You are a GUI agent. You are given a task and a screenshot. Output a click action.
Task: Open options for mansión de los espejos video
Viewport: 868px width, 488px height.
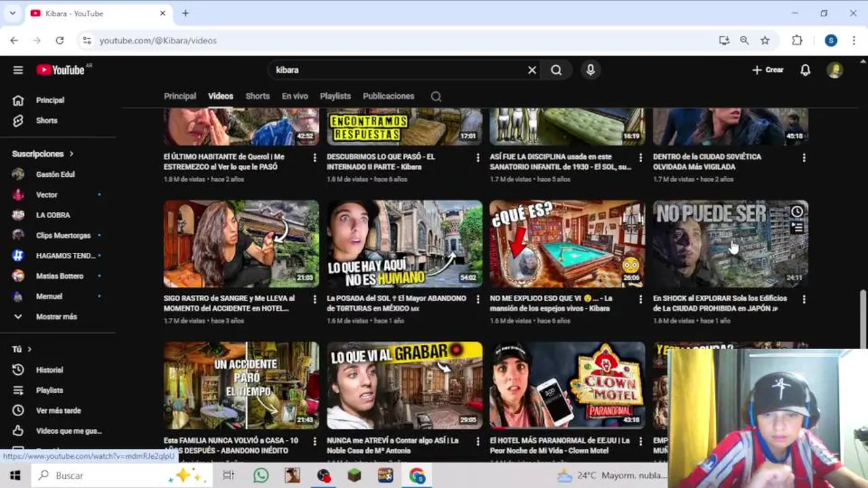point(640,299)
